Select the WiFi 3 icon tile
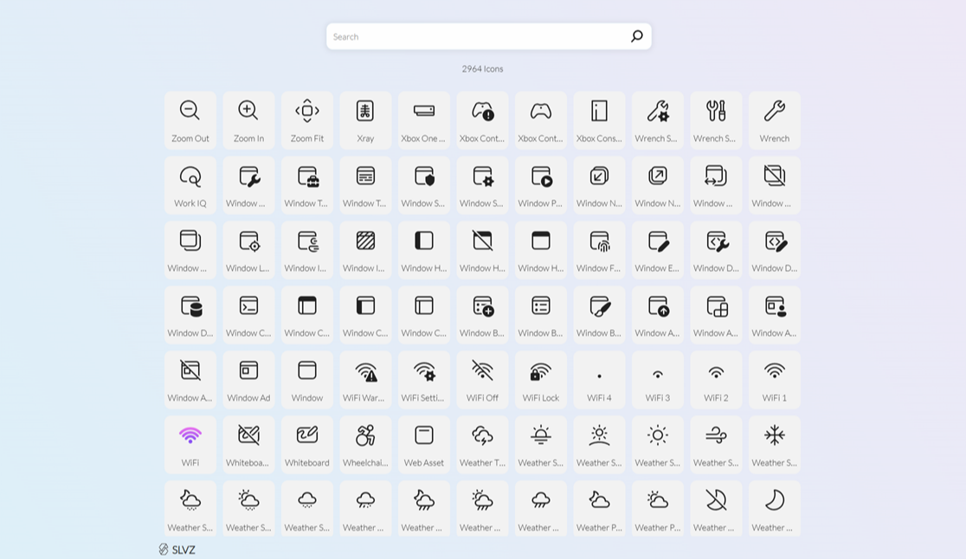966x560 pixels. pos(657,379)
